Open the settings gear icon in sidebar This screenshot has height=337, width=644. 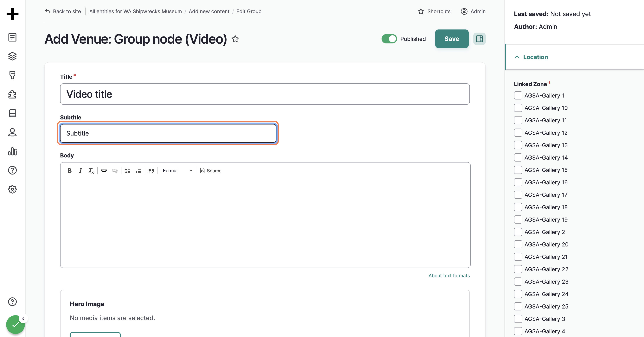point(12,189)
